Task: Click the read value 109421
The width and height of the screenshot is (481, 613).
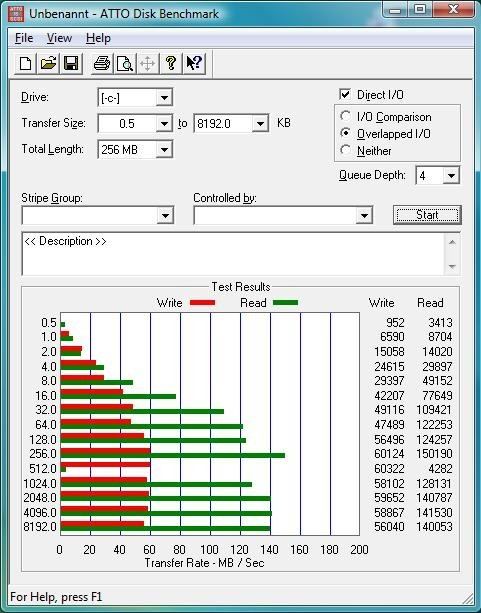Action: [434, 410]
